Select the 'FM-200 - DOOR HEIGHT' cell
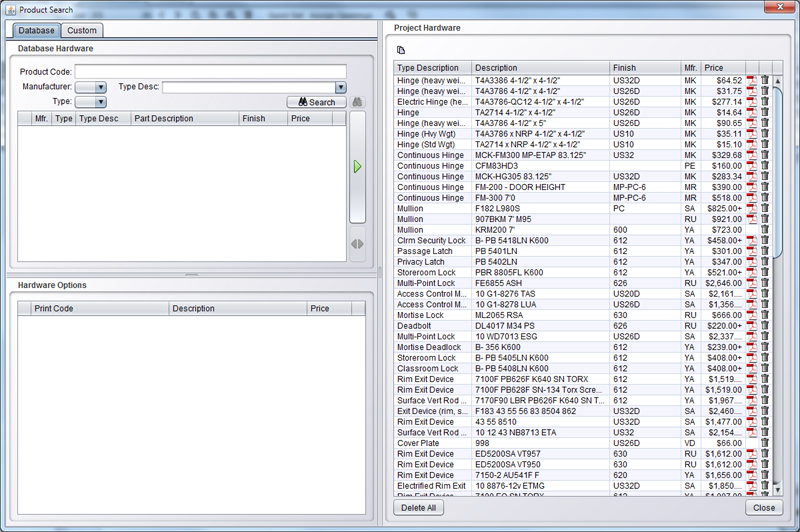This screenshot has width=800, height=532. pos(540,187)
